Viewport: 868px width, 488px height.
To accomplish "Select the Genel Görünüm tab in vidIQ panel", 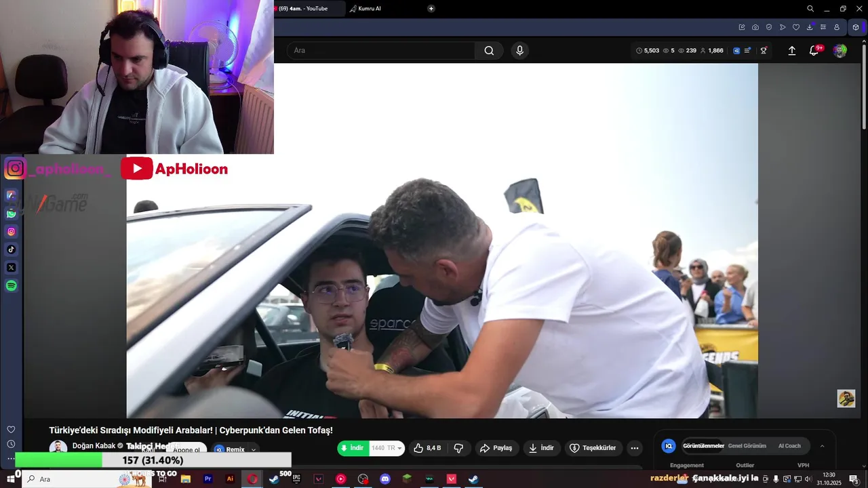I will (747, 446).
